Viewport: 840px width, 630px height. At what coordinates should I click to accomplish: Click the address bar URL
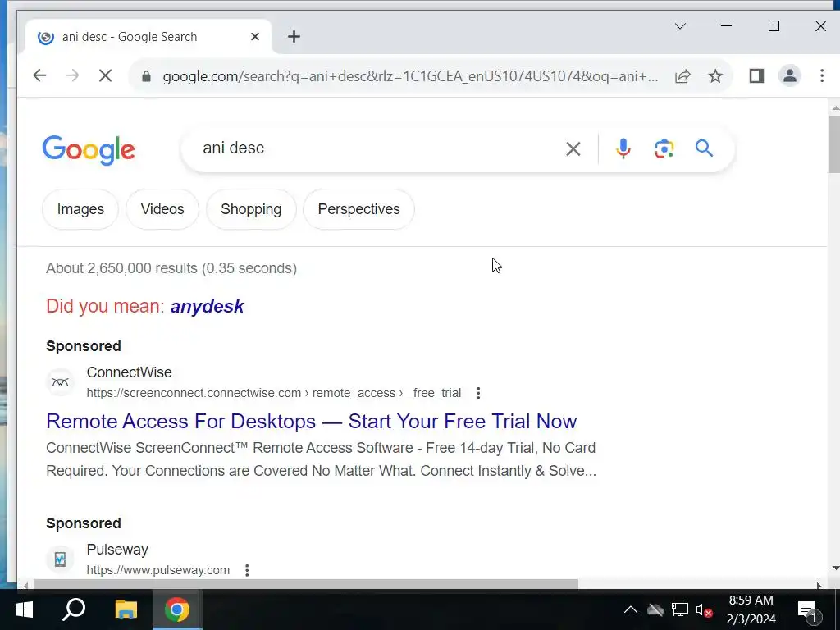coord(410,76)
